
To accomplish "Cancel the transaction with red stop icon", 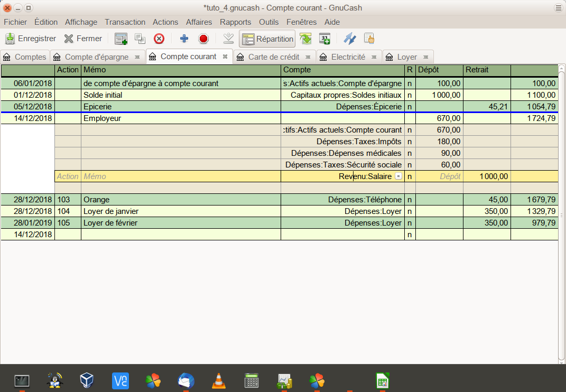I will coord(203,39).
